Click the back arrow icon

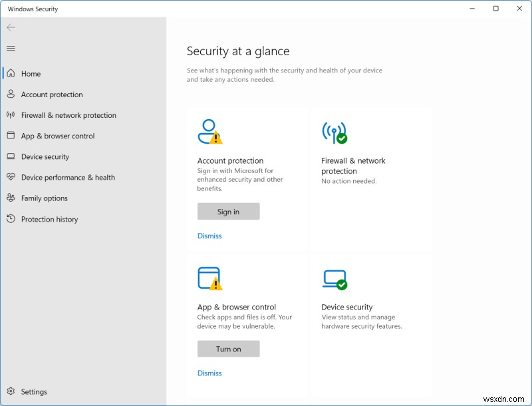click(11, 27)
